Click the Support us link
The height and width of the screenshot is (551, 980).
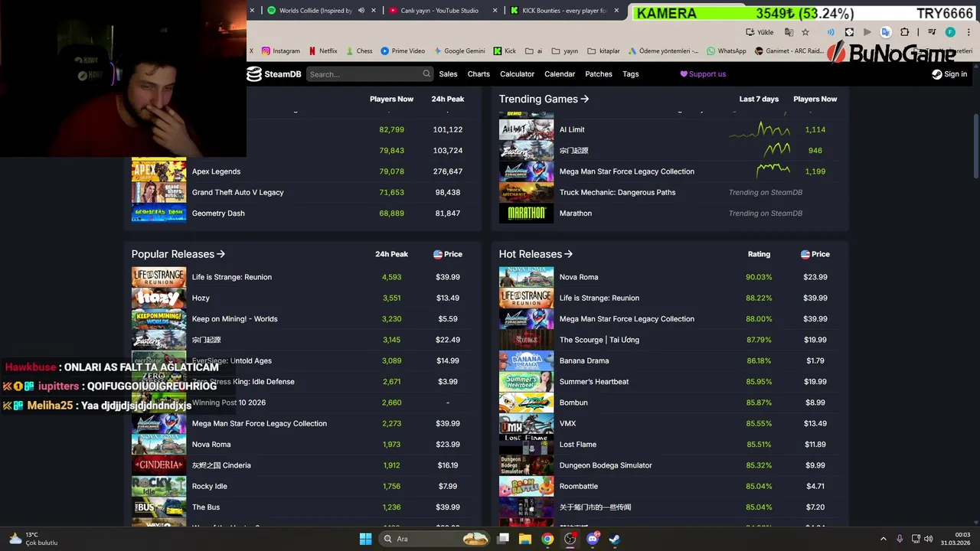[x=703, y=74]
